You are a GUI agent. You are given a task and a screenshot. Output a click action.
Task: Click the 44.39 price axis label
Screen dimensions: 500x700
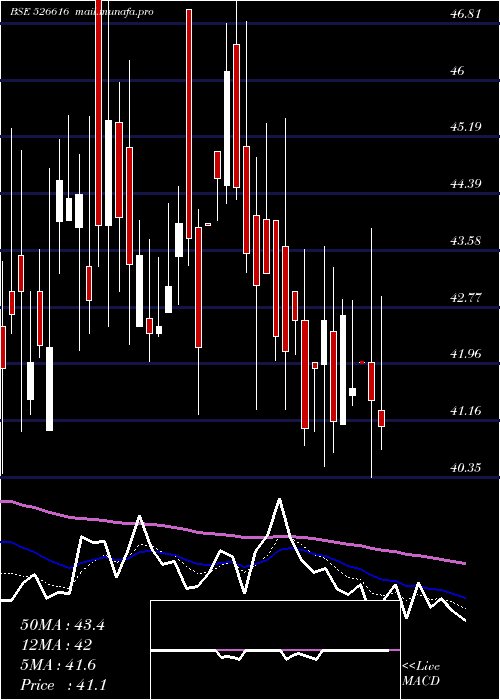[466, 183]
